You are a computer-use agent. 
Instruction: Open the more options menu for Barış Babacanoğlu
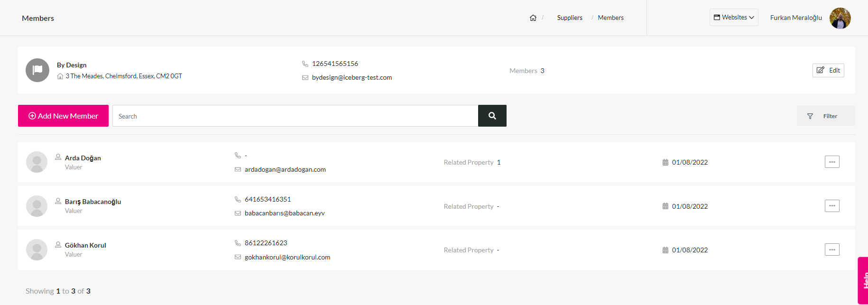click(832, 206)
